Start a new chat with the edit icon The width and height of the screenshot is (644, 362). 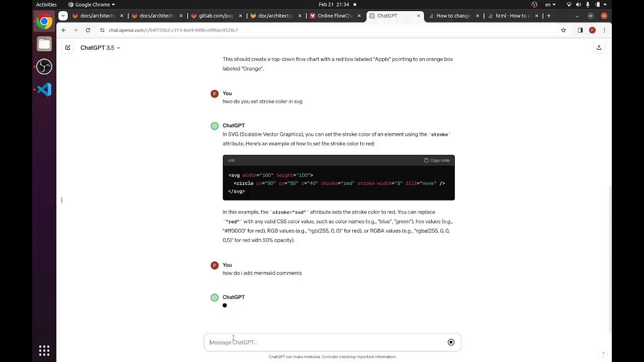click(x=67, y=48)
